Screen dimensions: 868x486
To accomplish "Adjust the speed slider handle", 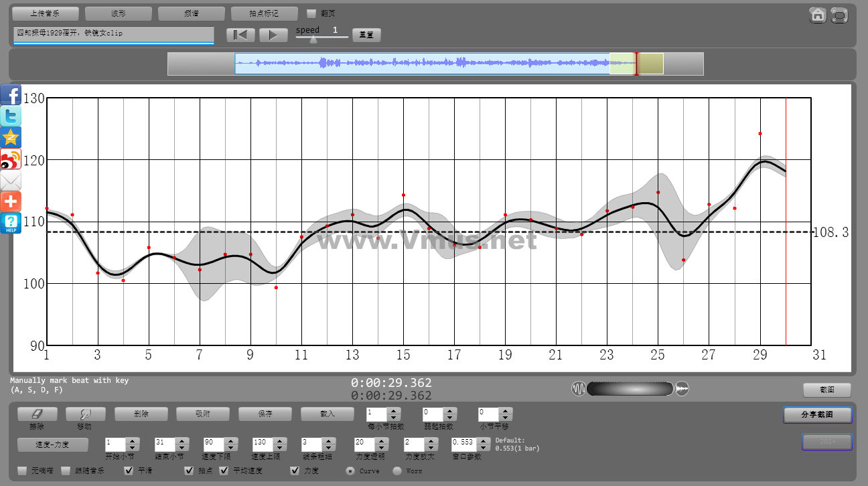I will point(313,39).
